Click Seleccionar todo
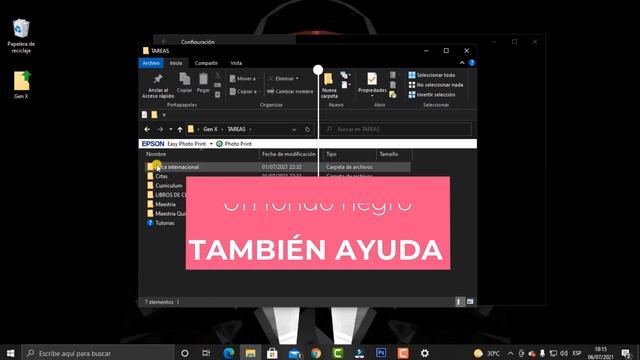 coord(431,75)
